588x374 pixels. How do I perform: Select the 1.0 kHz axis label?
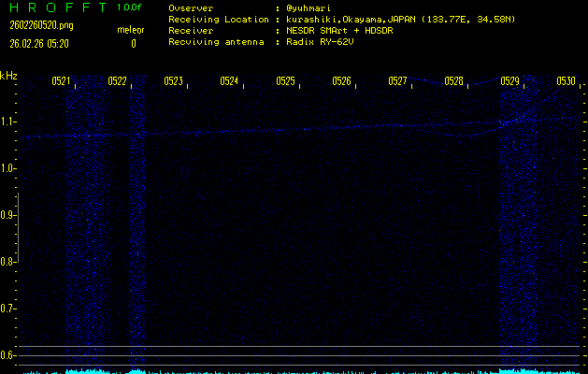(x=8, y=168)
